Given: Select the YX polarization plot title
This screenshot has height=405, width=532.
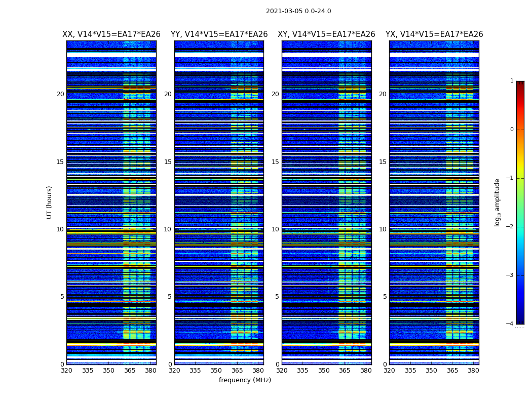Looking at the screenshot, I should point(434,34).
